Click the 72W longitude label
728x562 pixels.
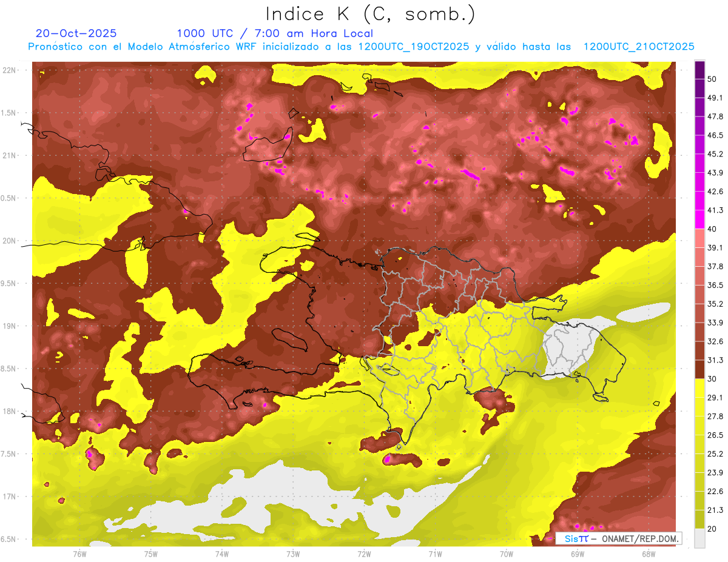(364, 554)
